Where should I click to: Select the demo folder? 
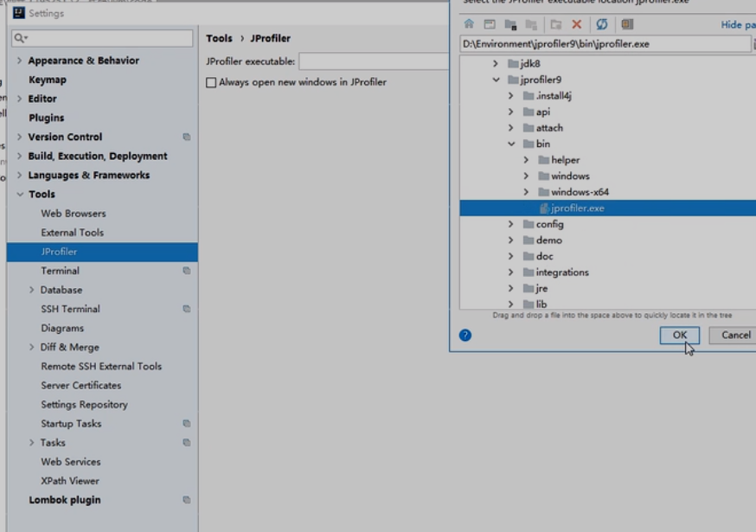click(548, 240)
